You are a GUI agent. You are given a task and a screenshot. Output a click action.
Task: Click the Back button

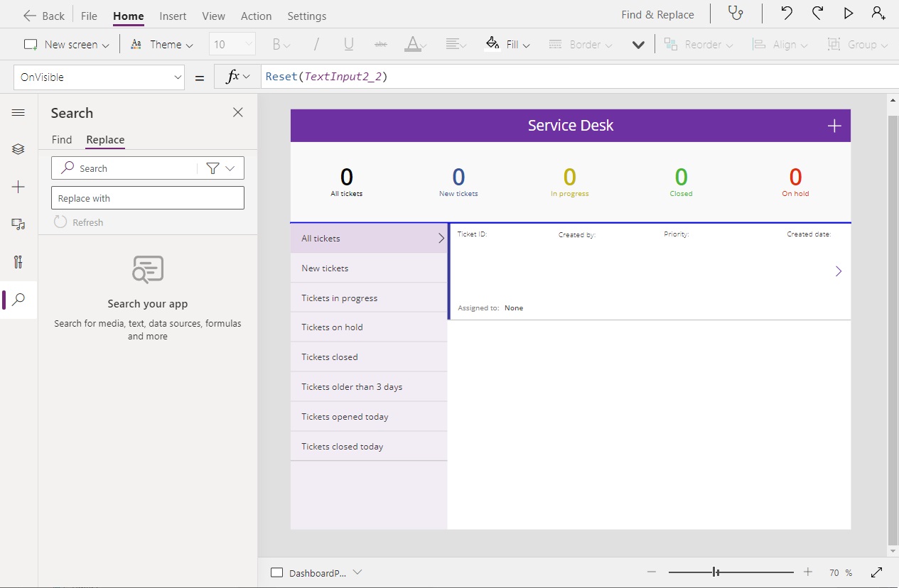[44, 16]
